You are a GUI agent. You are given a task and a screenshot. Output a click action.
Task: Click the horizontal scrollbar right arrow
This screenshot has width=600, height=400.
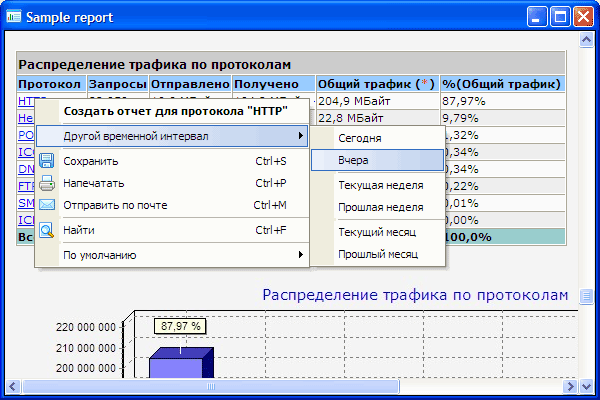[570, 386]
